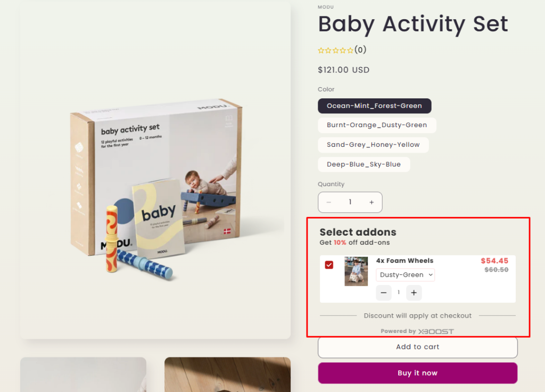Select Burnt-Orange_Dusty-Green color option
545x392 pixels.
pos(377,125)
